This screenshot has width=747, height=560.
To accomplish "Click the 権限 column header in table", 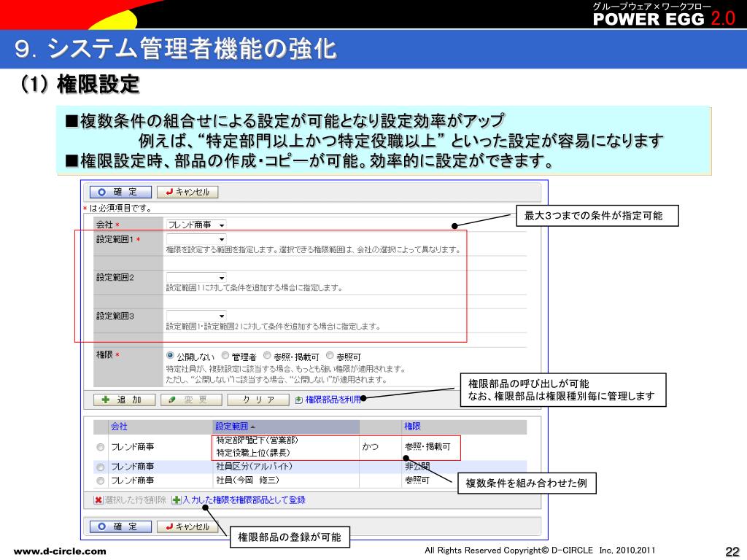I will pos(413,426).
